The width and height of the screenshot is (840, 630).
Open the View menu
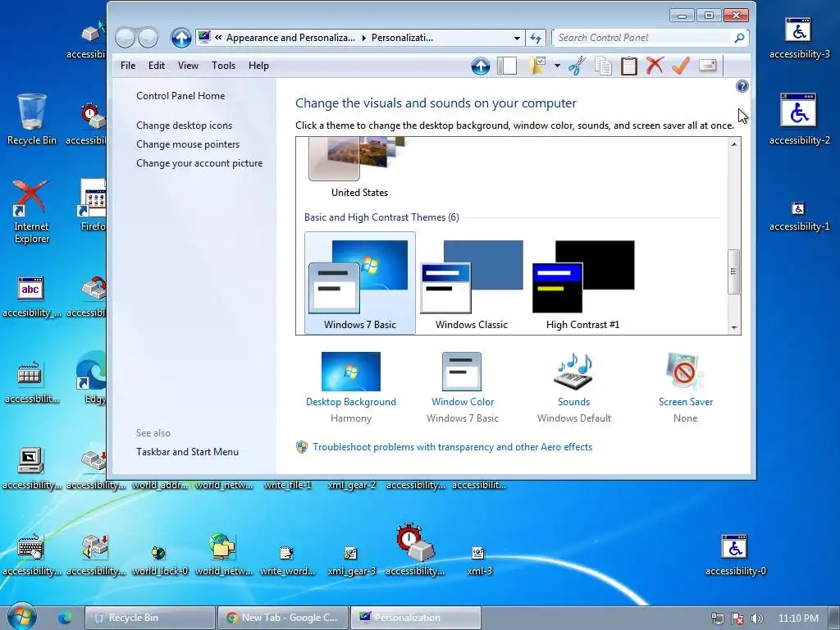coord(188,66)
